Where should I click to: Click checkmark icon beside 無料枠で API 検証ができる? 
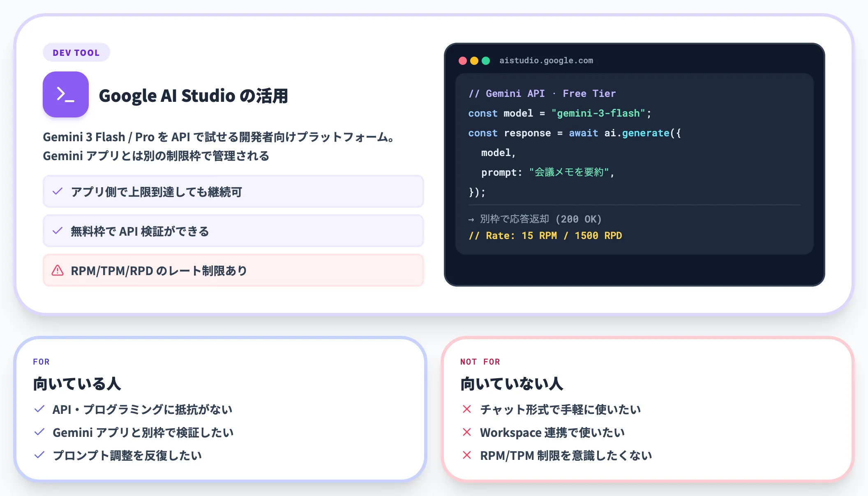(58, 231)
